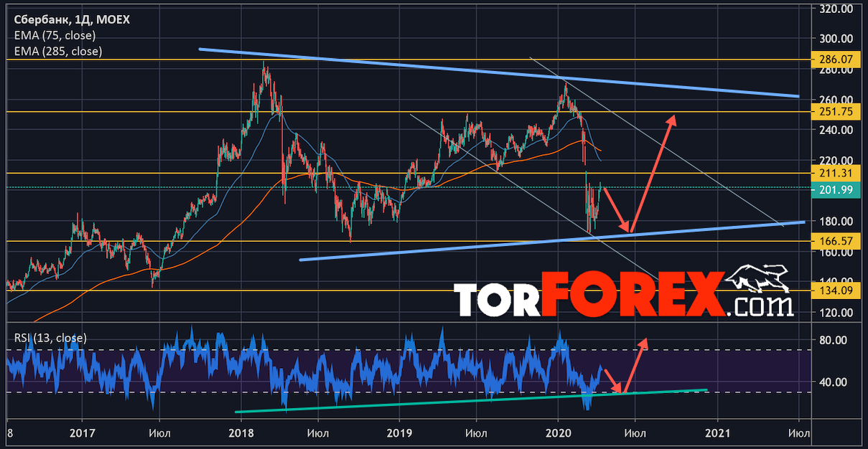Select the EMA (75, close) indicator label

pyautogui.click(x=54, y=35)
